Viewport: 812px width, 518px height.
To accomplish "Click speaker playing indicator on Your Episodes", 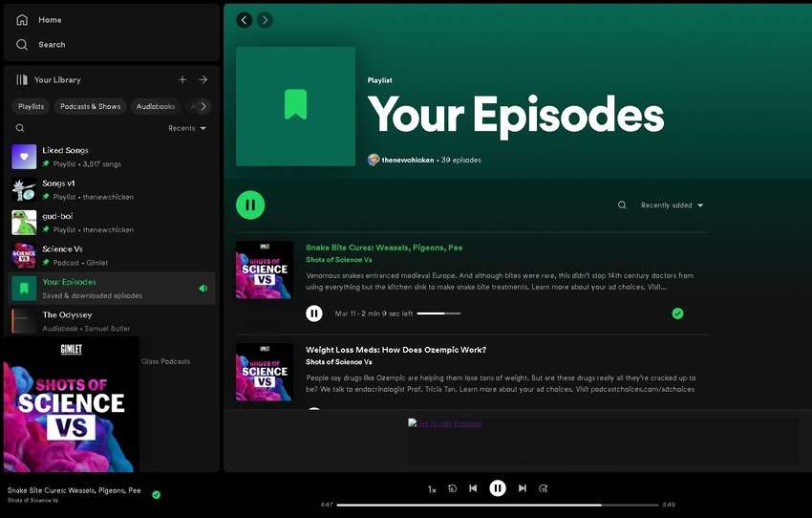I will 203,289.
